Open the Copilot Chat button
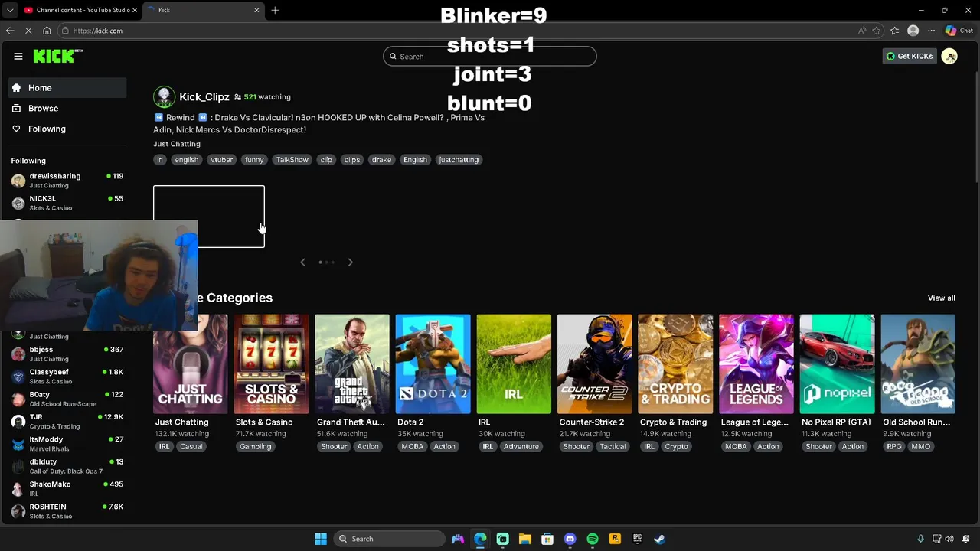Viewport: 980px width, 551px height. click(x=959, y=31)
